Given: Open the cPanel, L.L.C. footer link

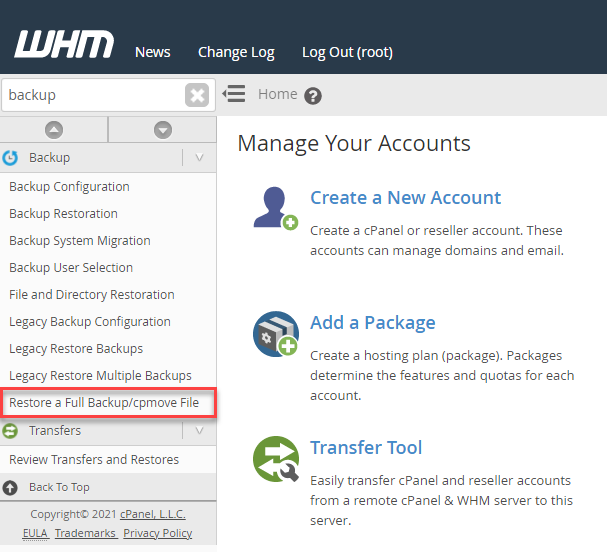Looking at the screenshot, I should (153, 514).
